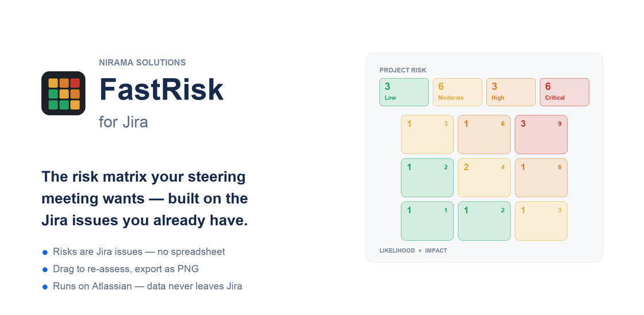Click the Nirama Solutions vendor name

(142, 63)
